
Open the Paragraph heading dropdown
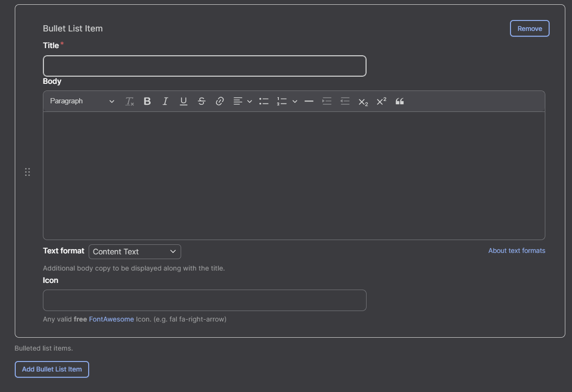click(82, 101)
